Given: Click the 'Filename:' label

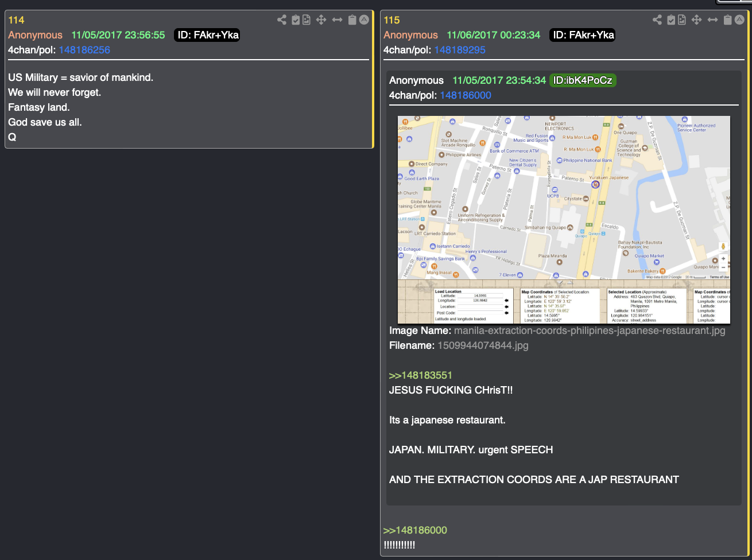Looking at the screenshot, I should click(412, 345).
